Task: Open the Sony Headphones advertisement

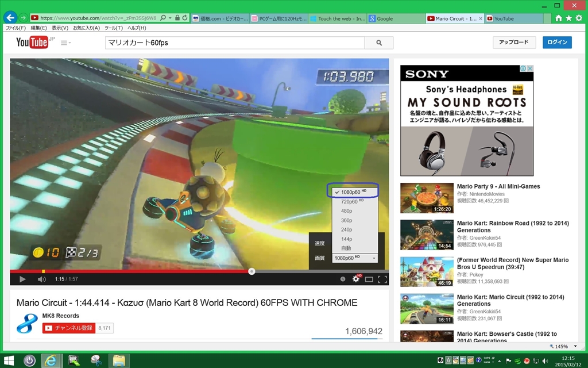Action: (x=467, y=121)
